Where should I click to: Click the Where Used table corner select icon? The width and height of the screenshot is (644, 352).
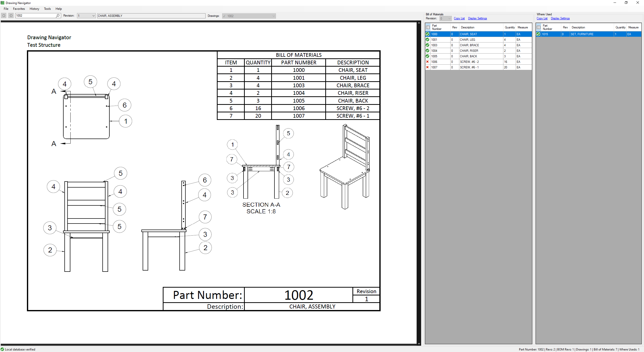539,27
